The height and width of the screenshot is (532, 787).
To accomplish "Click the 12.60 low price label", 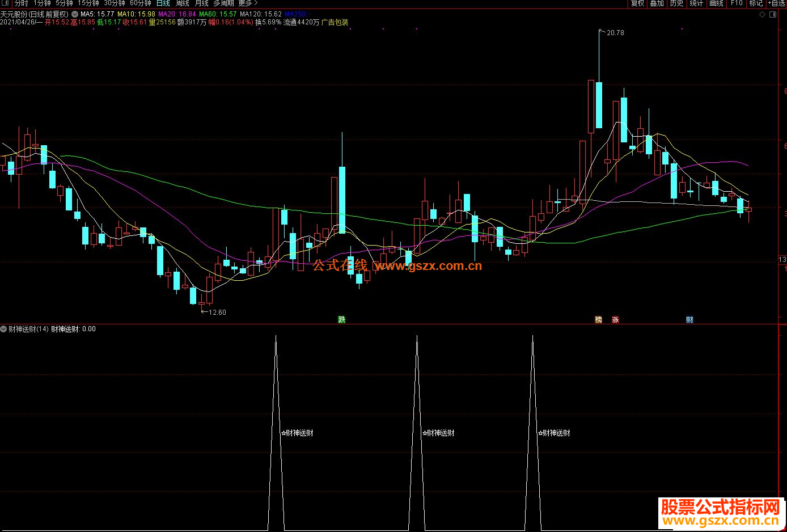I will tap(217, 313).
